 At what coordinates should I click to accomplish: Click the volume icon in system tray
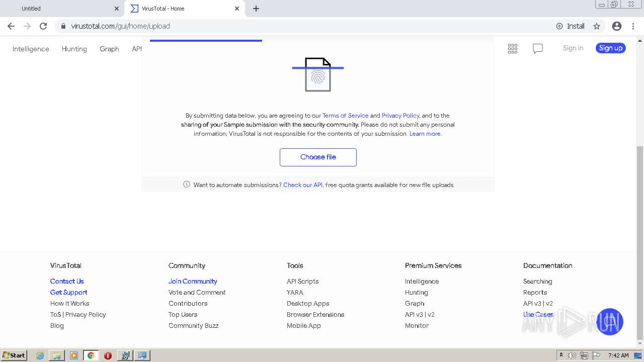click(x=572, y=355)
